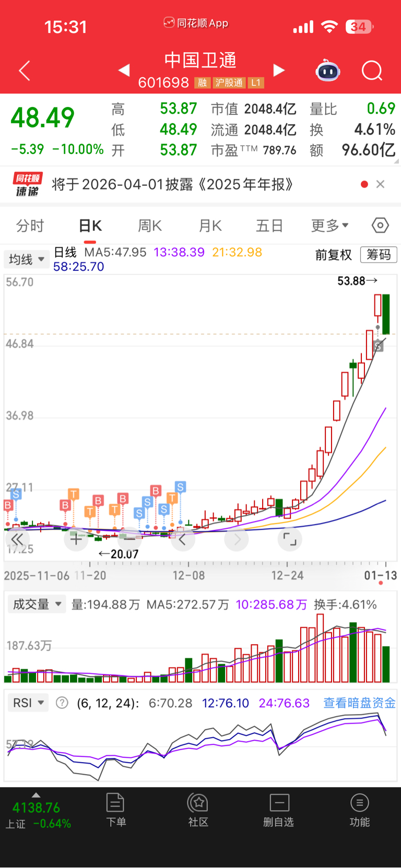Open the AI robot assistant
Viewport: 401px width, 868px height.
click(328, 70)
